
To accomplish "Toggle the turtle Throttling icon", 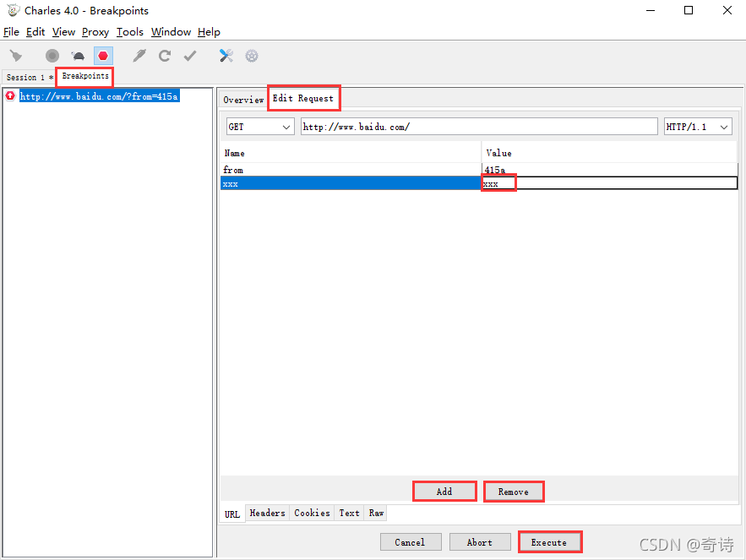I will click(78, 56).
